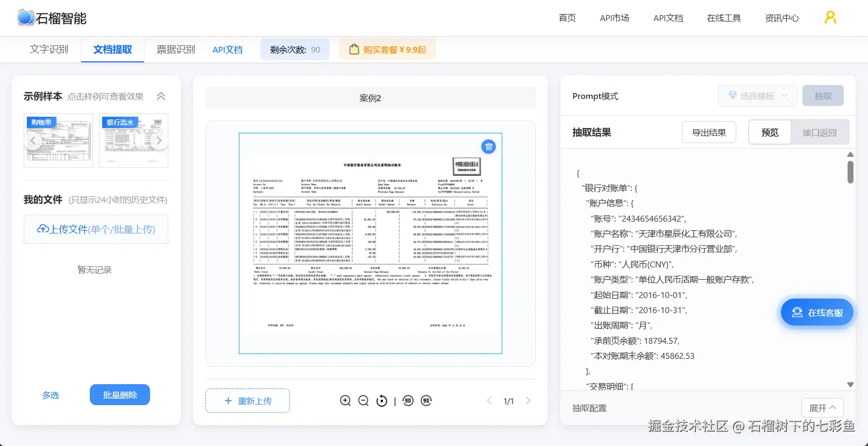
Task: Open the 票据识别 tab
Action: pyautogui.click(x=176, y=49)
